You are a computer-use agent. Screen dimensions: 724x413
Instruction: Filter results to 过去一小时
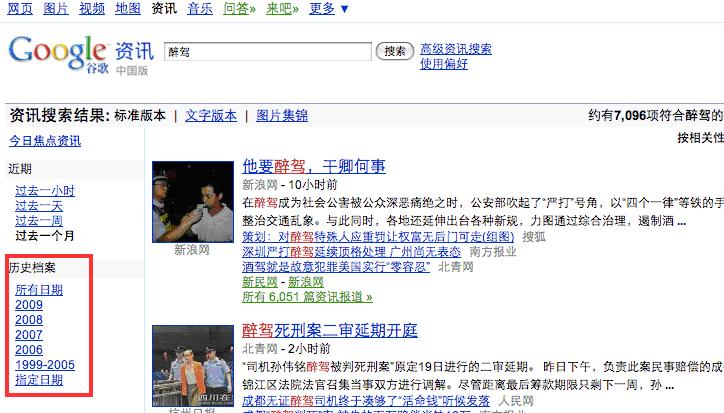pos(45,191)
